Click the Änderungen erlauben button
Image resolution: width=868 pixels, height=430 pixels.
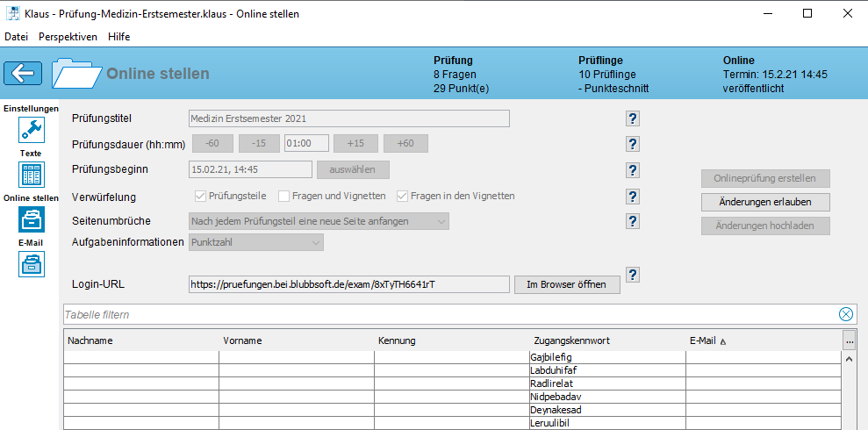click(x=765, y=202)
